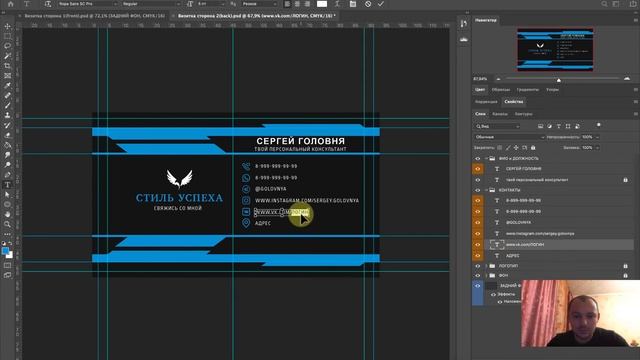Hide the СЕРГЕЙ ГОЛОВНЯ layer

point(478,169)
